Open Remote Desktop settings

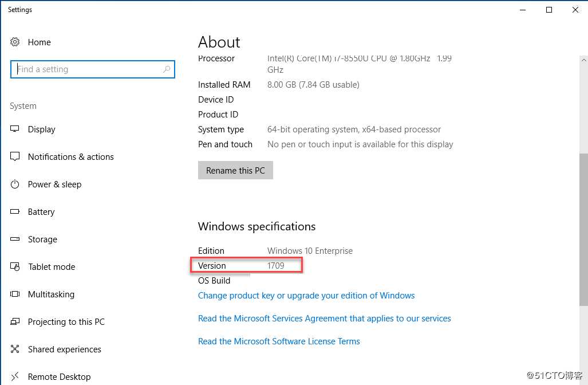click(59, 376)
